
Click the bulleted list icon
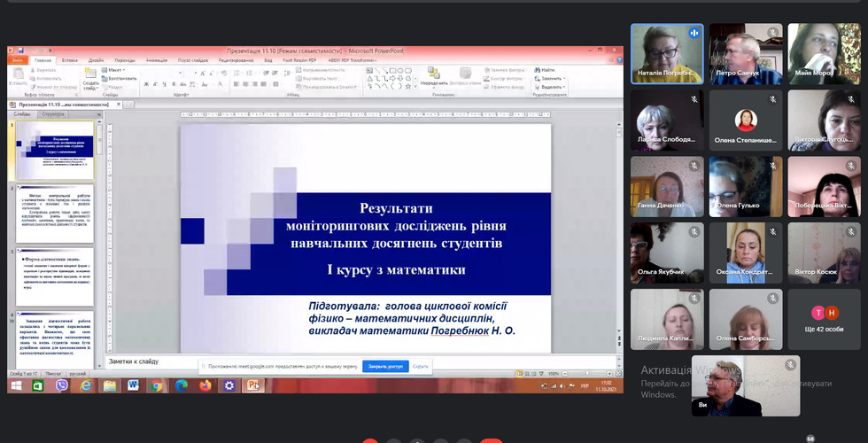click(x=237, y=73)
